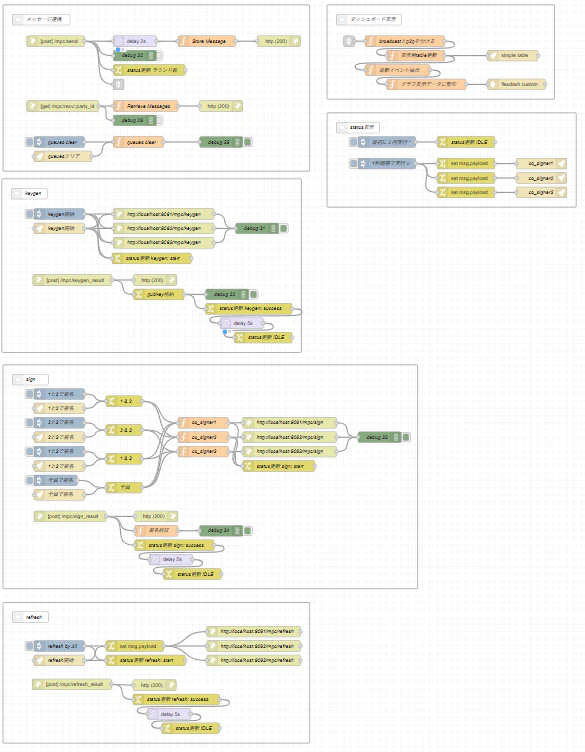This screenshot has height=752, width=585.
Task: Select http://localhost:9091/mpc/sign request node
Action: tap(290, 423)
